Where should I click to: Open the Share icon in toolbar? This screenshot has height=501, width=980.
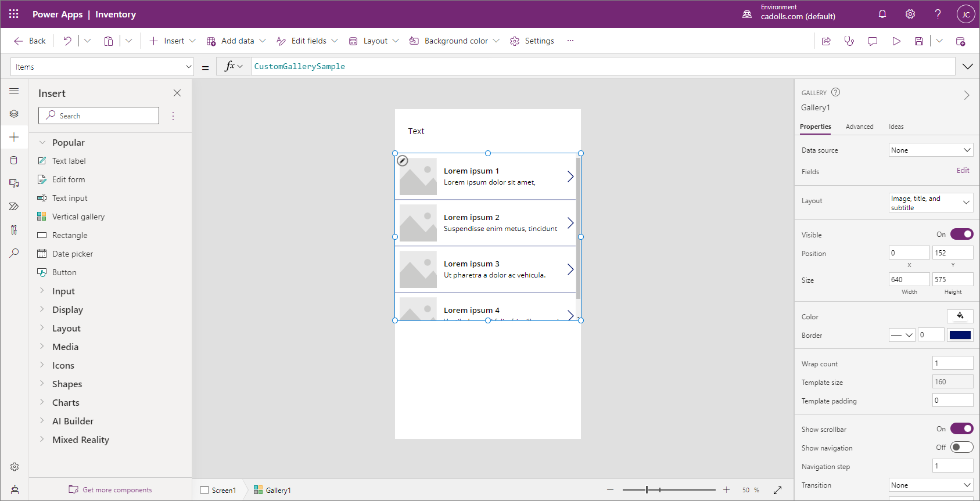[826, 41]
